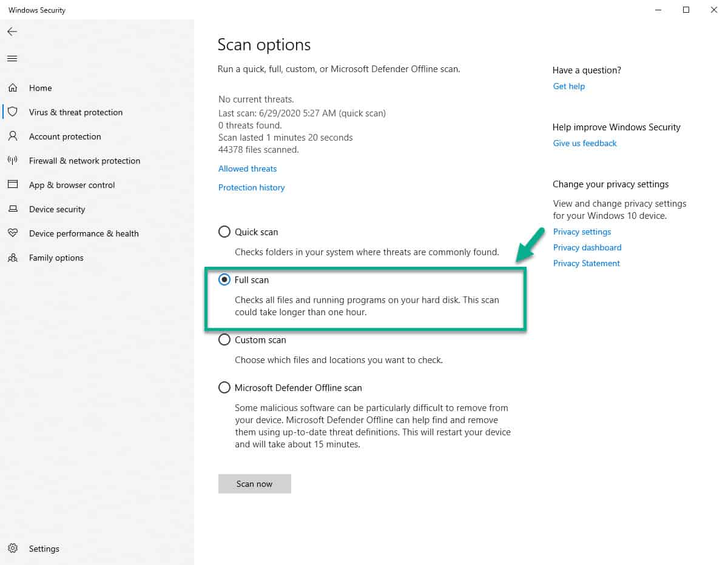The image size is (728, 565).
Task: Click the '0 threats found.' text
Action: [x=250, y=125]
